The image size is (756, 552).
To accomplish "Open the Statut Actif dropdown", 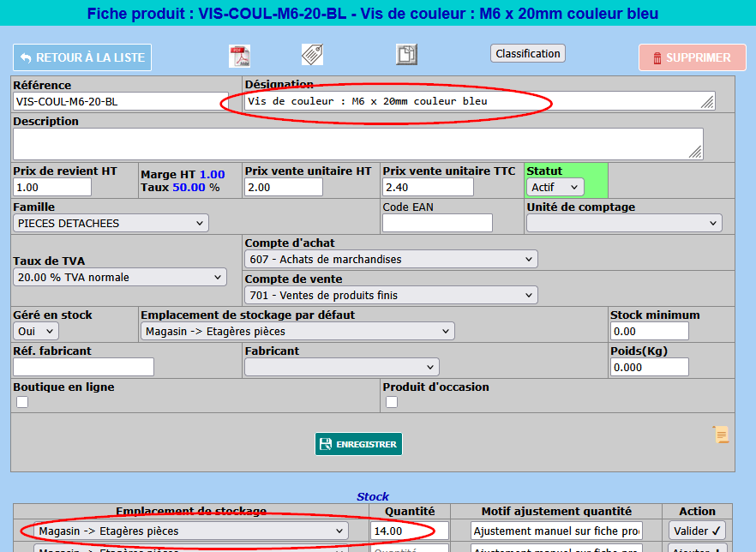I will click(555, 187).
